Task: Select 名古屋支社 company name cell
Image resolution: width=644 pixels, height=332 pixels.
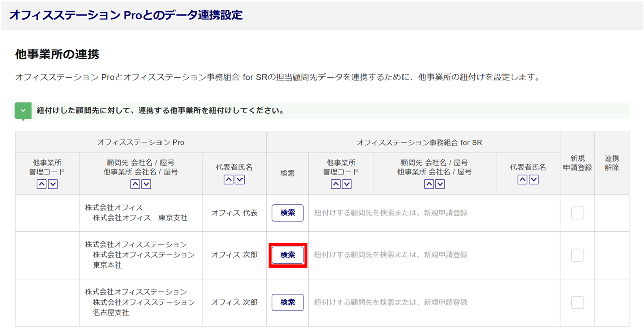Action: pyautogui.click(x=141, y=302)
